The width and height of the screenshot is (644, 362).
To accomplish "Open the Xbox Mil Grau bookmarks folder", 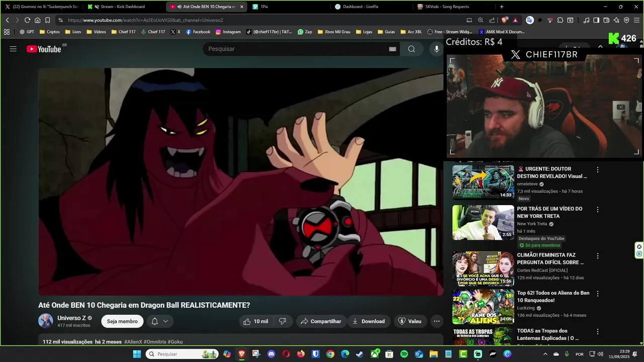I will (x=333, y=32).
